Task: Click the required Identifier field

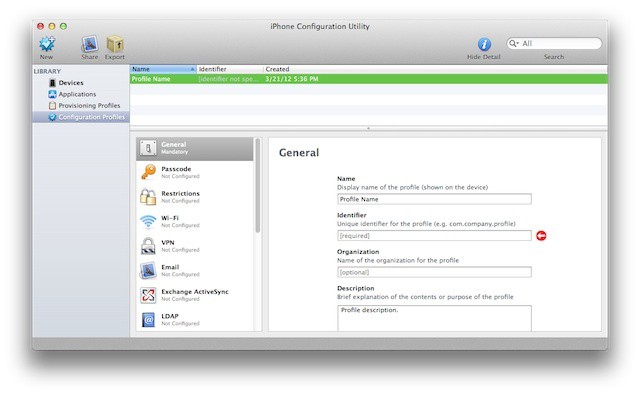Action: point(434,236)
